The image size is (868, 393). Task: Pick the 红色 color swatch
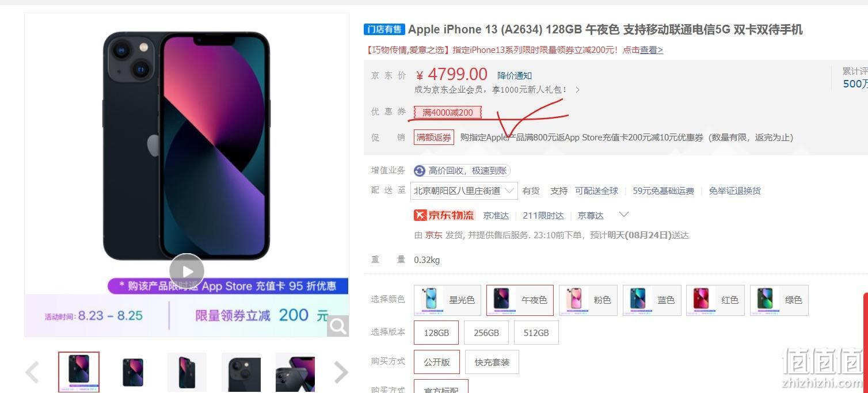(x=715, y=300)
